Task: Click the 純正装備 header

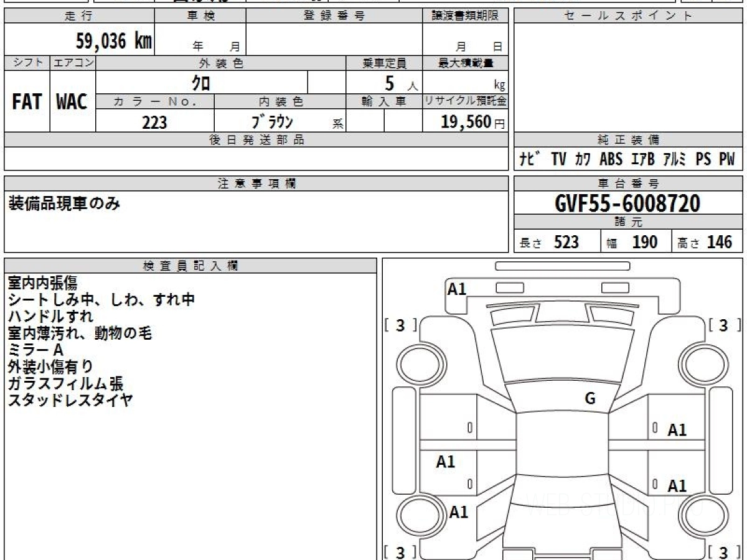Action: click(629, 140)
